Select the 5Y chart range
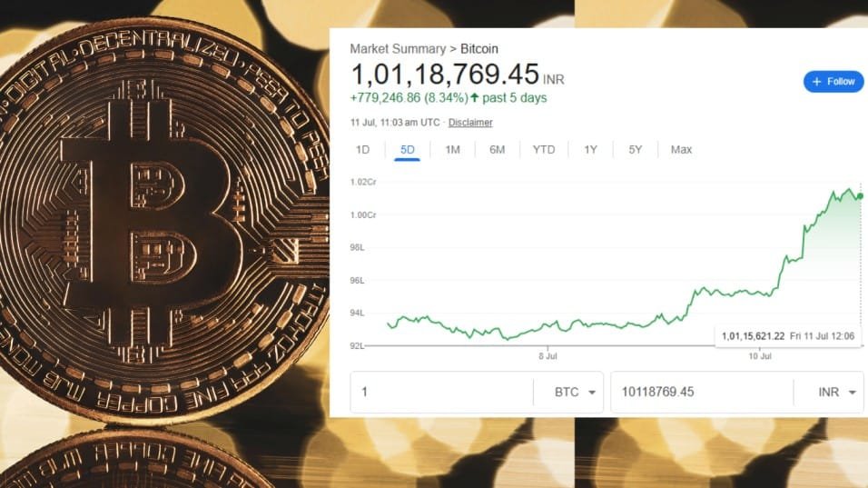 (x=636, y=149)
